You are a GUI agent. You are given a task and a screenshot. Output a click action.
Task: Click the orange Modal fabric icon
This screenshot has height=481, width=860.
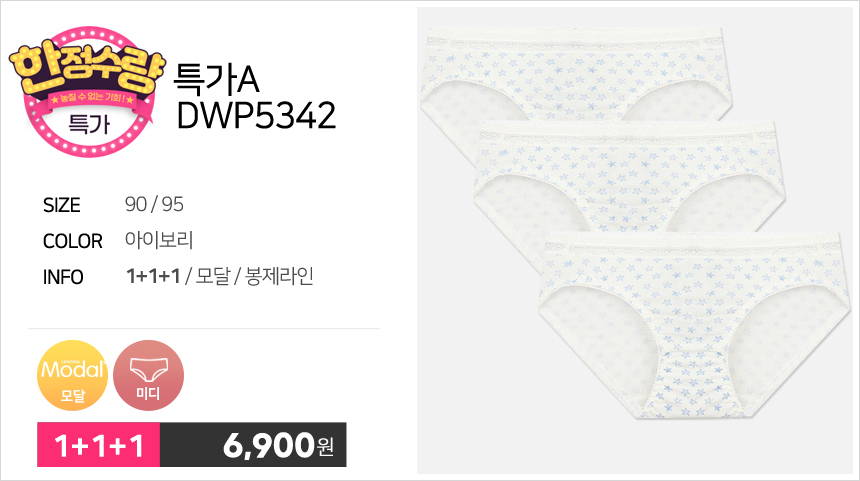72,375
